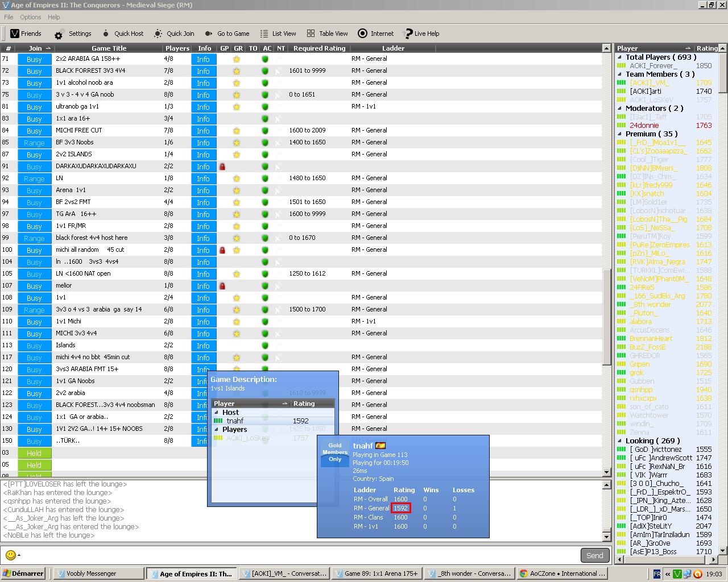
Task: Select player _8th wonder in list
Action: [650, 305]
